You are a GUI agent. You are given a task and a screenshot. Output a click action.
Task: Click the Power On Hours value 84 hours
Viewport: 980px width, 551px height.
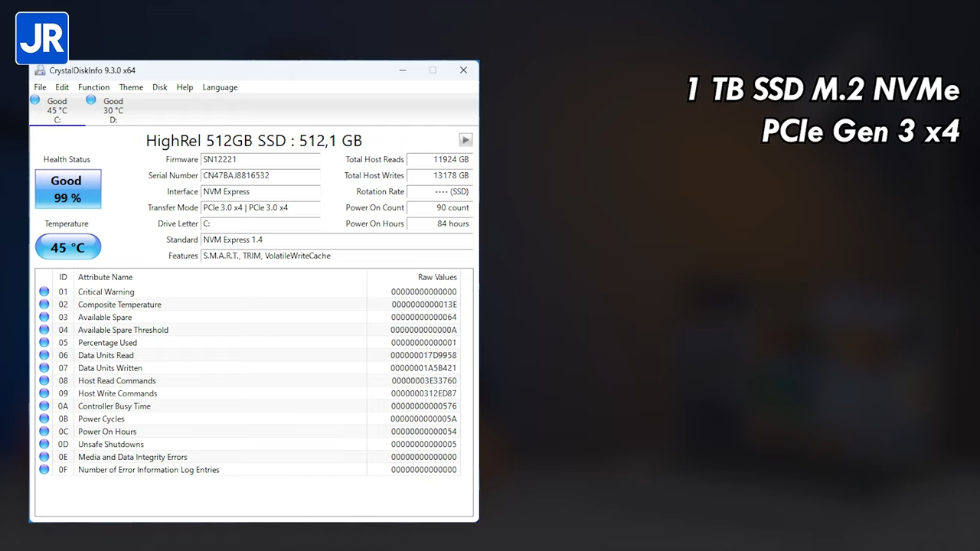[x=439, y=223]
